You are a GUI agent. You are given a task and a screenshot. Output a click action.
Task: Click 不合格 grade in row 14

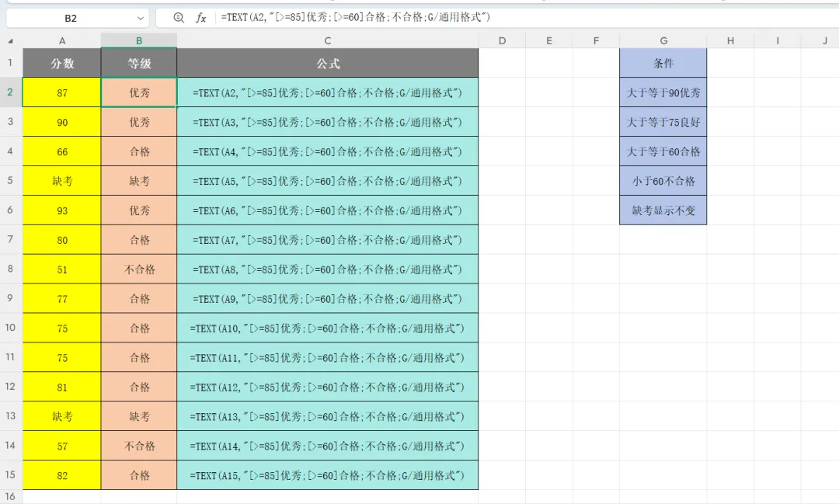[139, 446]
